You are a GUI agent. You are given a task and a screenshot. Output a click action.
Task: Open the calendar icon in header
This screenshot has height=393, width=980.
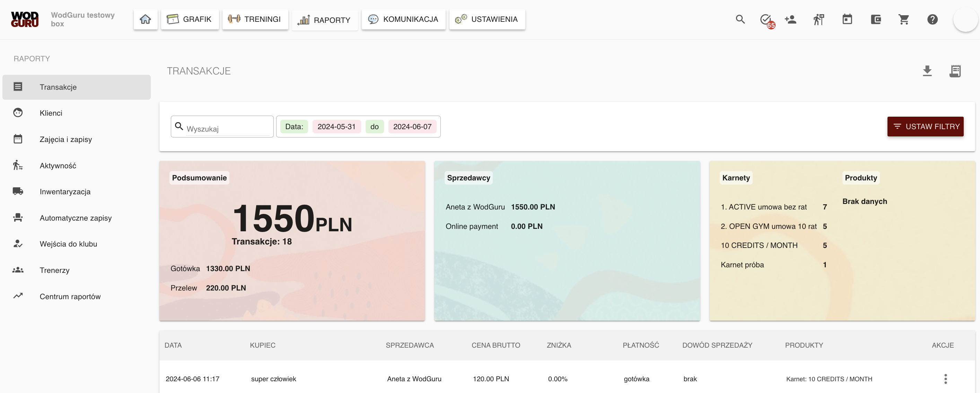click(x=847, y=19)
